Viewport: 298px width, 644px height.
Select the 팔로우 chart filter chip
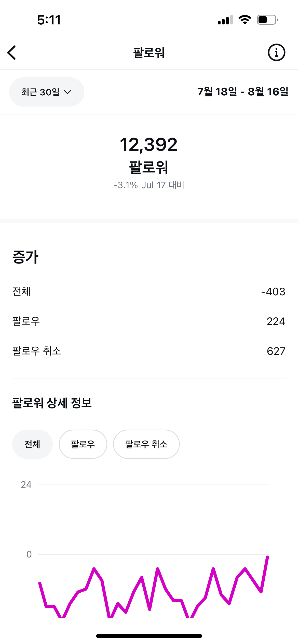click(83, 444)
